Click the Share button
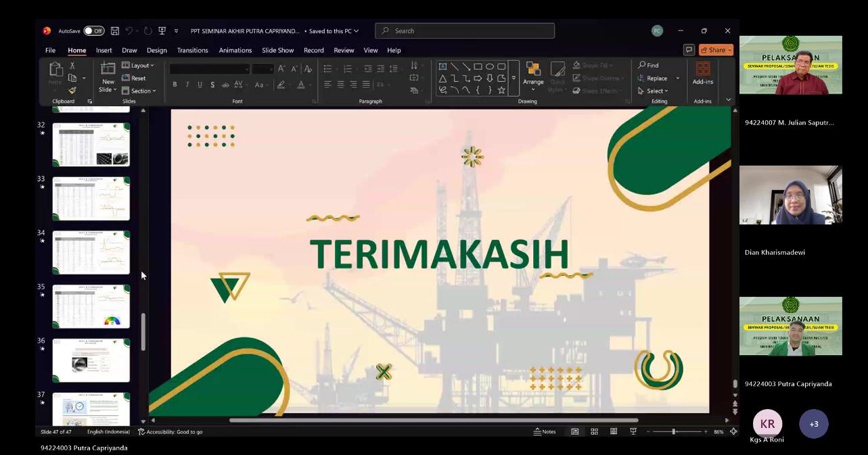This screenshot has width=868, height=455. pos(716,50)
